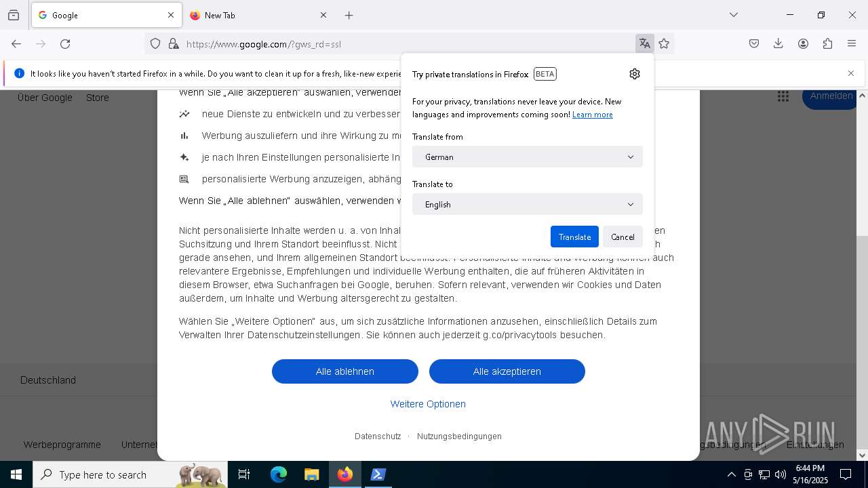Open File Explorer from taskbar
868x488 pixels.
click(311, 474)
